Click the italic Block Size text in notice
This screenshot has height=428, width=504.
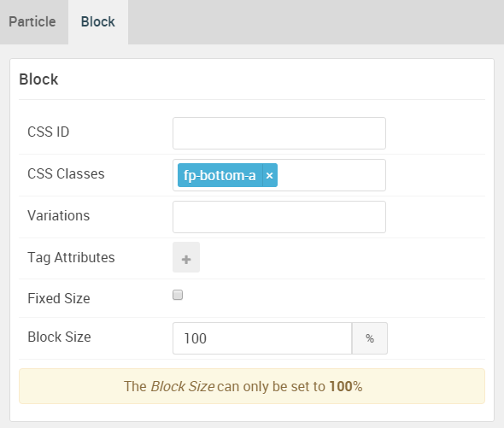(183, 386)
